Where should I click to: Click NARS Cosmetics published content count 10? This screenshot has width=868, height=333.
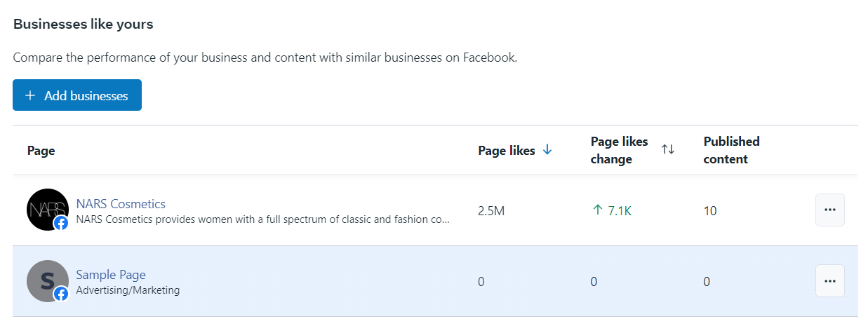[x=710, y=211]
